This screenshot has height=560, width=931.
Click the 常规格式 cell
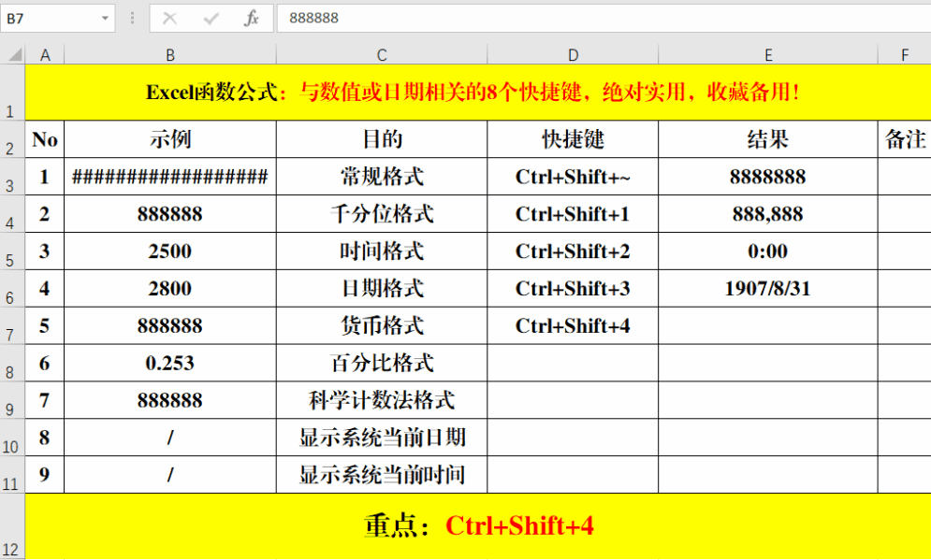[x=382, y=177]
